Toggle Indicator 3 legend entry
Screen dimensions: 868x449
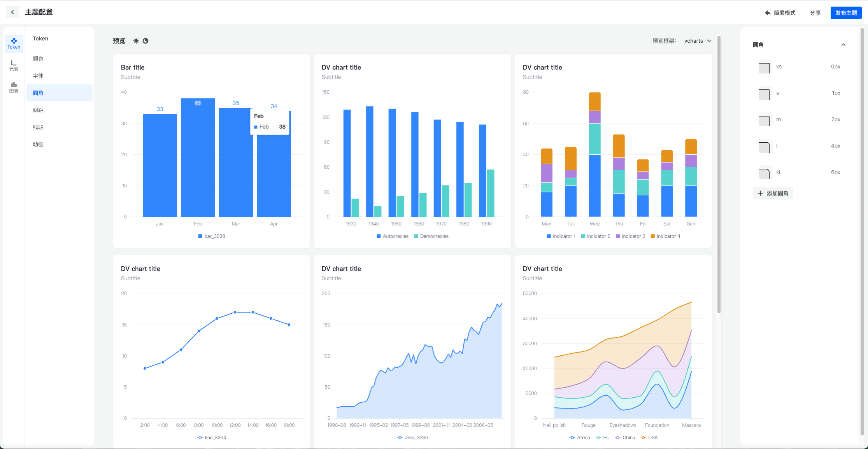point(630,236)
